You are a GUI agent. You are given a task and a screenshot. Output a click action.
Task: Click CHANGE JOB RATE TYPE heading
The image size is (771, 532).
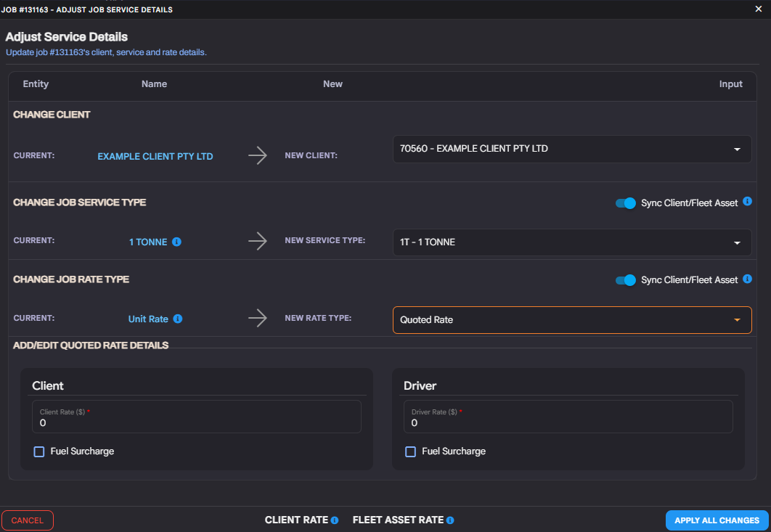point(71,279)
